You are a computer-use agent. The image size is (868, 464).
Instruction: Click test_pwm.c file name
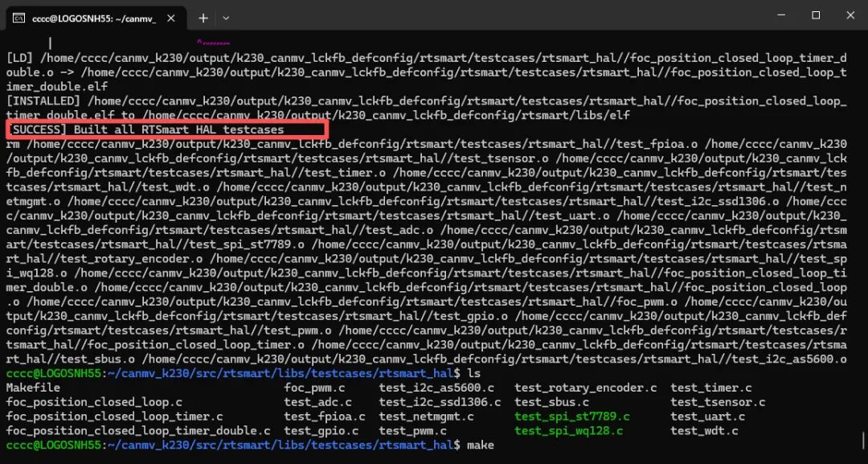412,431
